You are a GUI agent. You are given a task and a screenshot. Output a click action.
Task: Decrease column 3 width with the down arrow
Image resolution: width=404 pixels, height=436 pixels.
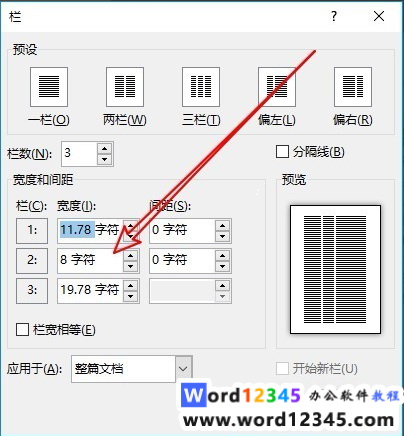[x=131, y=296]
